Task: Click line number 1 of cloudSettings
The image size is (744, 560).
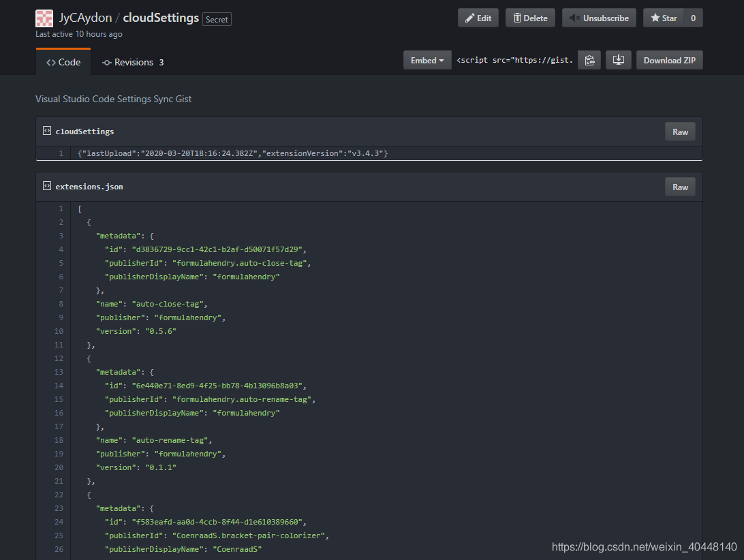Action: tap(61, 153)
